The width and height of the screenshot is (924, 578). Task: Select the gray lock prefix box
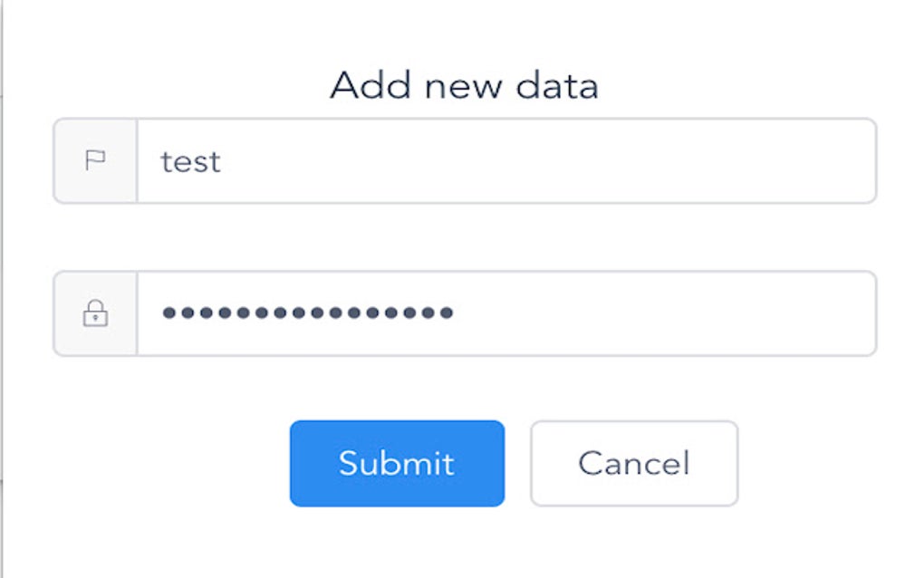96,313
